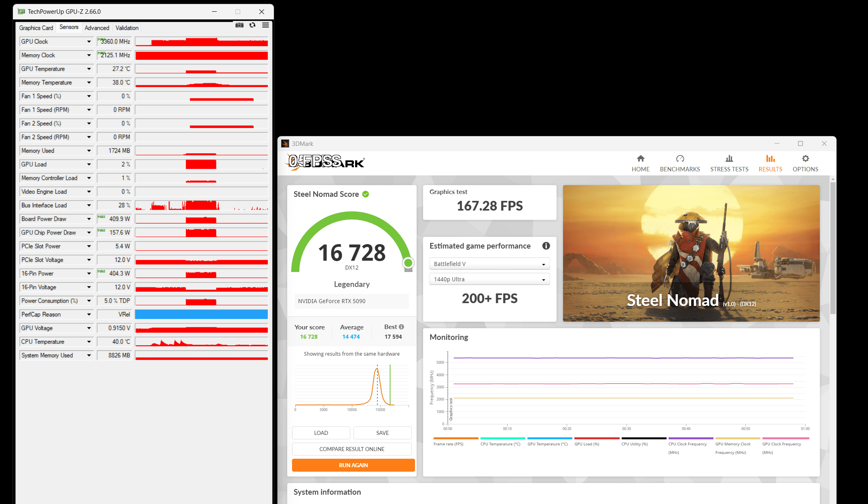Open the Benchmarks gauge icon
The height and width of the screenshot is (504, 868).
tap(680, 159)
